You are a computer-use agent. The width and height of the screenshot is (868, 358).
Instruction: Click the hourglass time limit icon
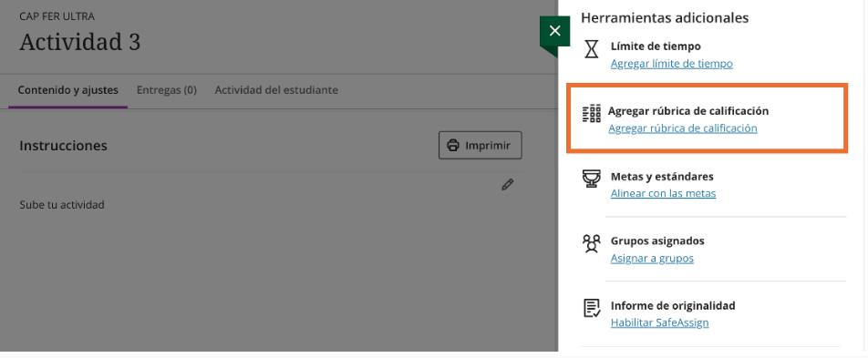pos(592,48)
